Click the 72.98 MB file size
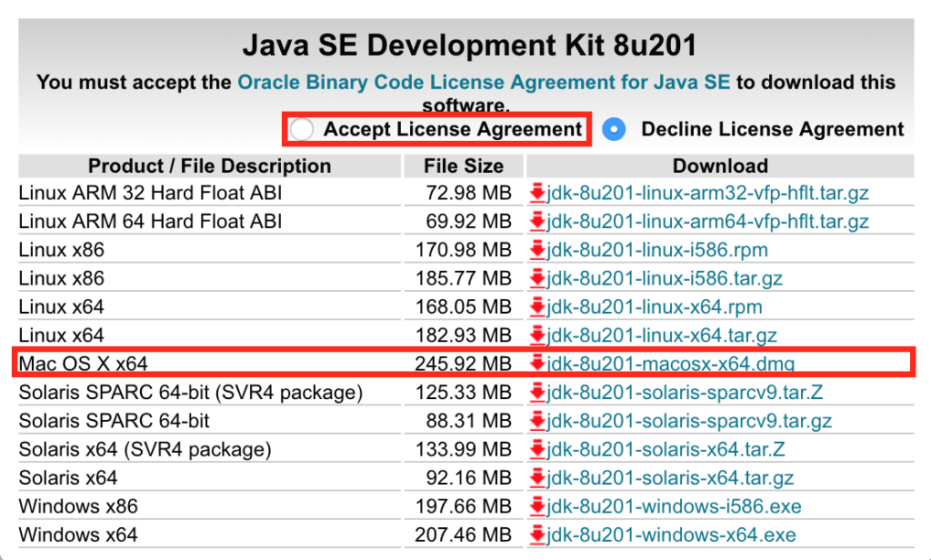 pyautogui.click(x=468, y=193)
